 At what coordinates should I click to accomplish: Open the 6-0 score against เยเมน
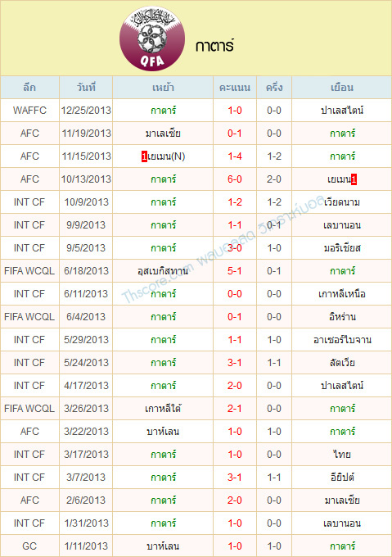(235, 179)
